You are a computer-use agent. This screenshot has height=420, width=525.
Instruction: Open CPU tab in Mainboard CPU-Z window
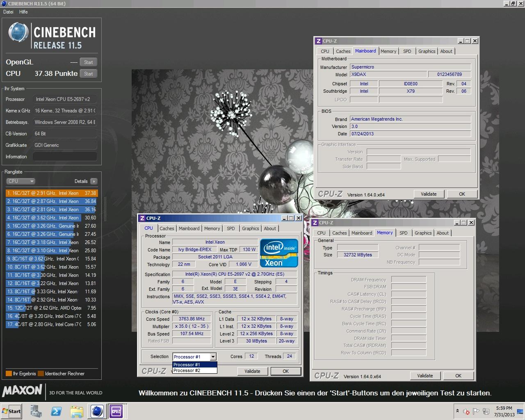pos(325,51)
